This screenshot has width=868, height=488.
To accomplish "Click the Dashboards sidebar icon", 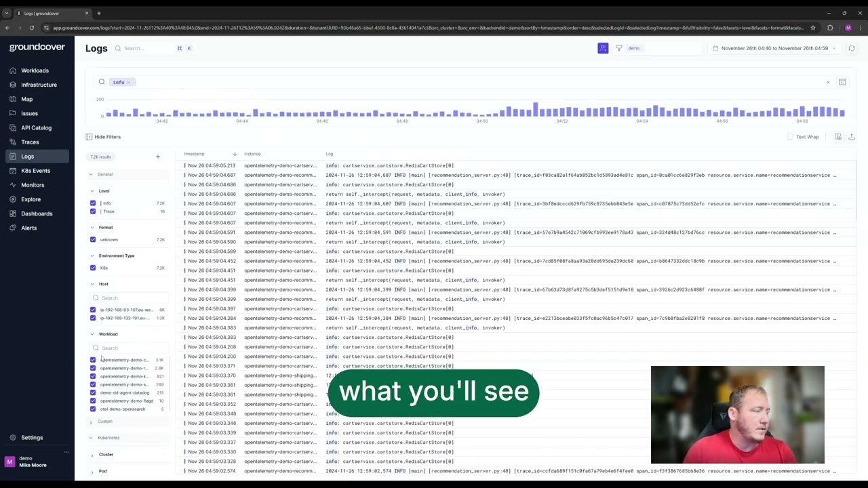I will tap(13, 213).
